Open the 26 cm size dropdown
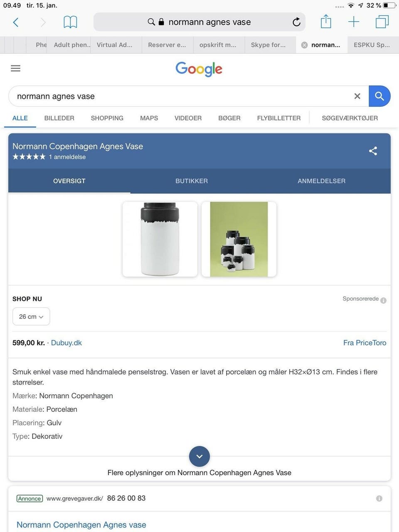 point(31,317)
